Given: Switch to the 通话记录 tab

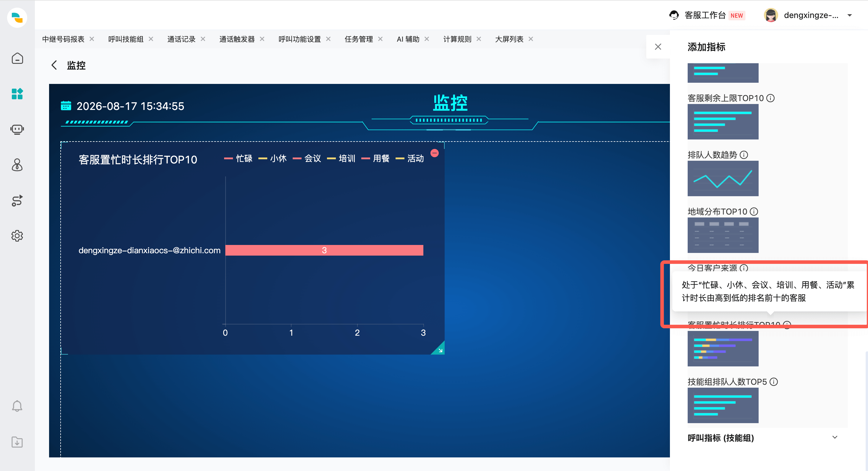Looking at the screenshot, I should [181, 39].
